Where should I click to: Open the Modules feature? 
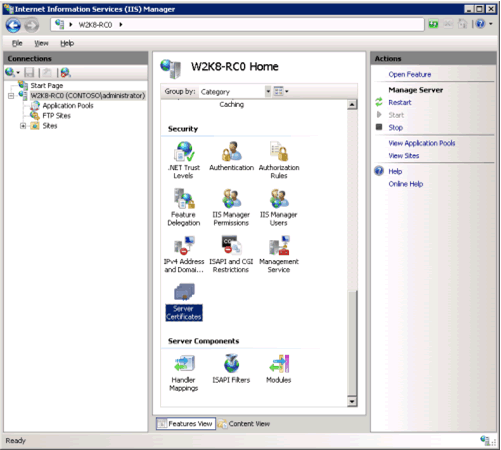point(279,369)
